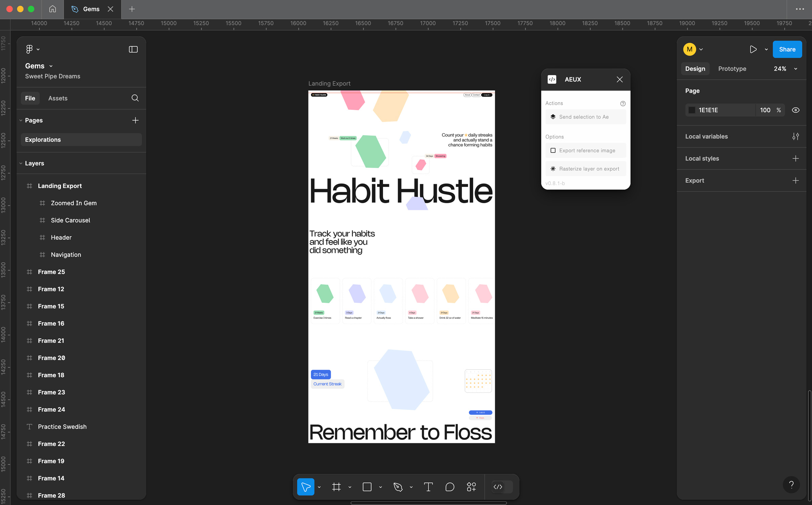Image resolution: width=812 pixels, height=505 pixels.
Task: Click the page background color swatch
Action: [x=692, y=110]
